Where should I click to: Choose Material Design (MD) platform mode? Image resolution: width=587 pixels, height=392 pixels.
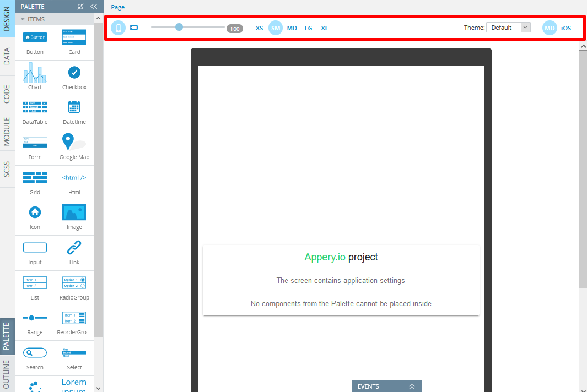tap(550, 28)
